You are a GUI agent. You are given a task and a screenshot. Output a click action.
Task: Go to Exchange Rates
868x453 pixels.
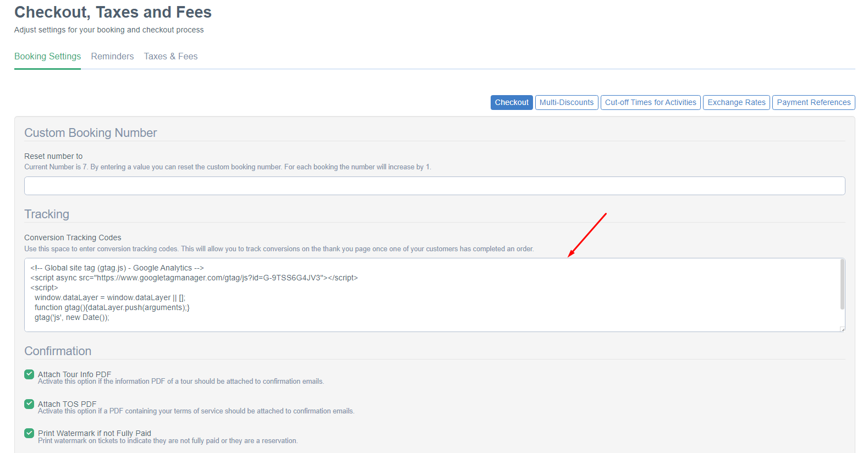(737, 102)
